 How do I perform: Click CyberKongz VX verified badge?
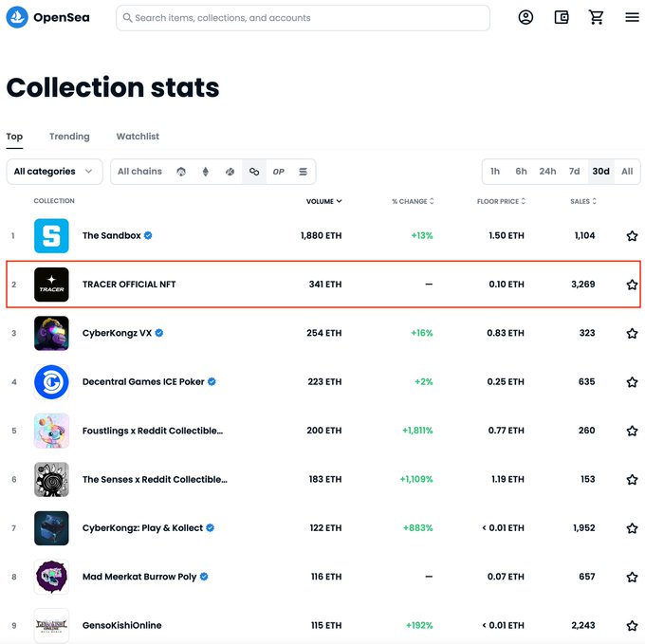tap(159, 333)
